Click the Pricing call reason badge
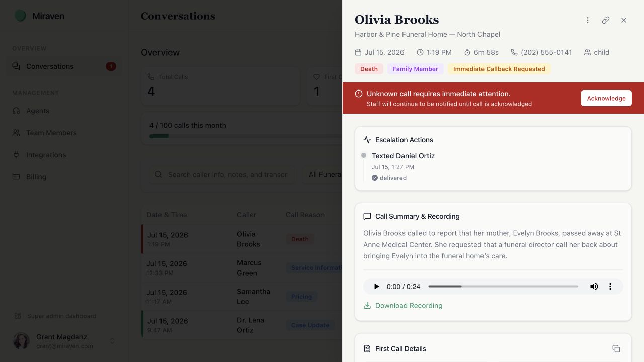The image size is (644, 362). 301,297
